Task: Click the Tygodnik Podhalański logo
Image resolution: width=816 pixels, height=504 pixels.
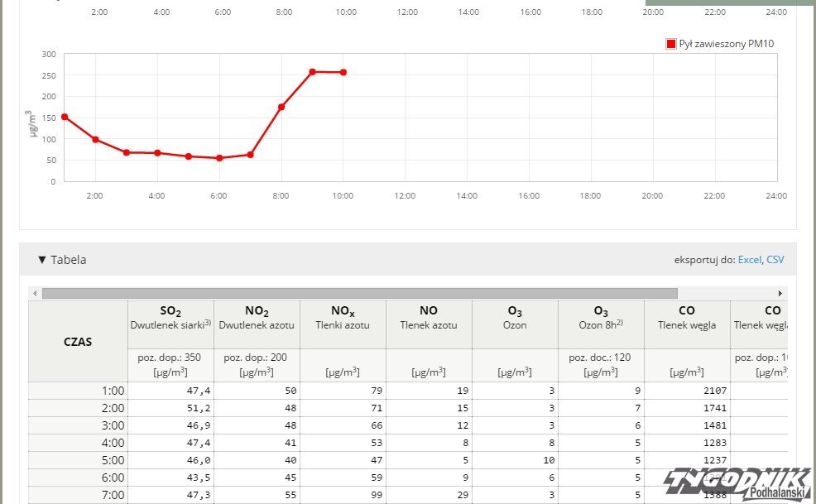Action: (x=738, y=484)
